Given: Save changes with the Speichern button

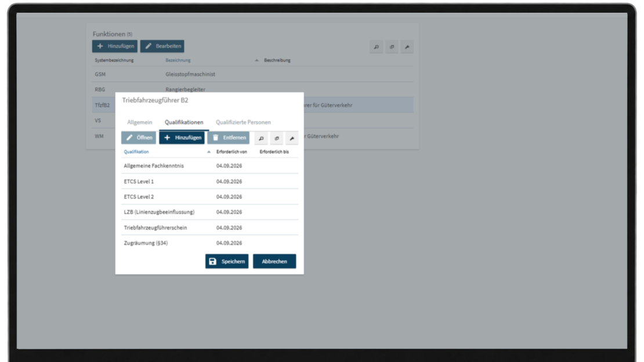Looking at the screenshot, I should [x=227, y=261].
